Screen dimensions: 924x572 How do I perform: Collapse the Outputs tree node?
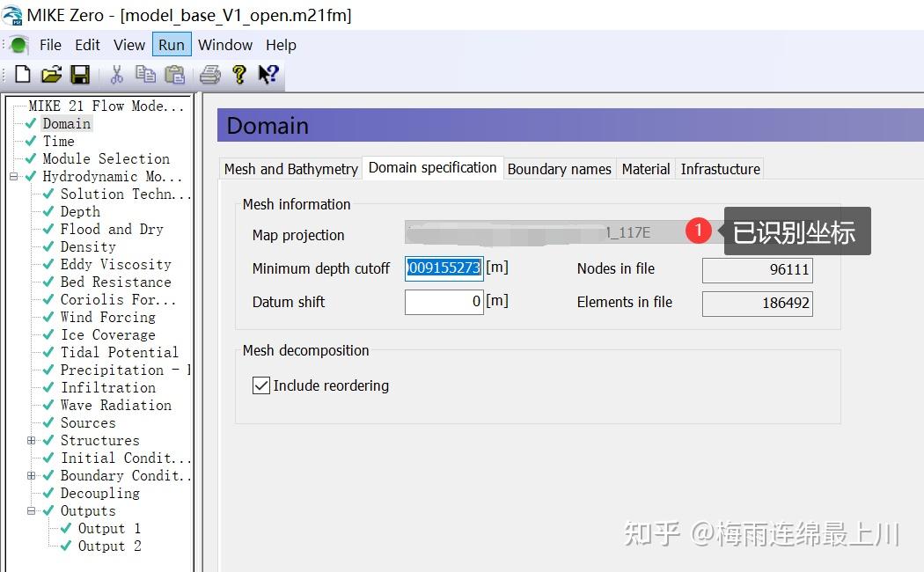(x=31, y=510)
